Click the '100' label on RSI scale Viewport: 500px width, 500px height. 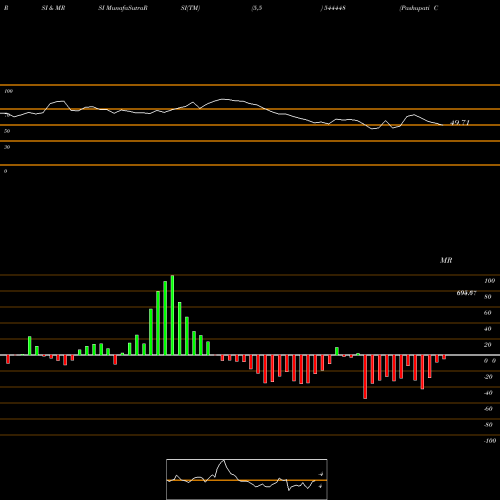[x=8, y=91]
